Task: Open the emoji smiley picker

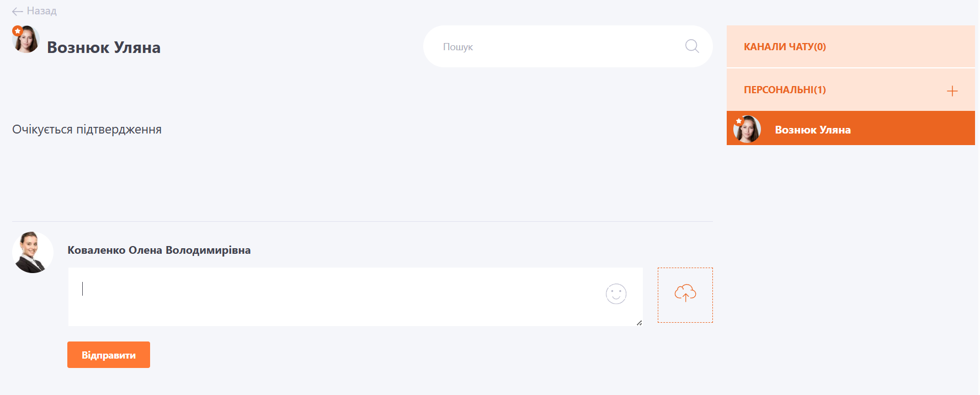Action: [616, 294]
